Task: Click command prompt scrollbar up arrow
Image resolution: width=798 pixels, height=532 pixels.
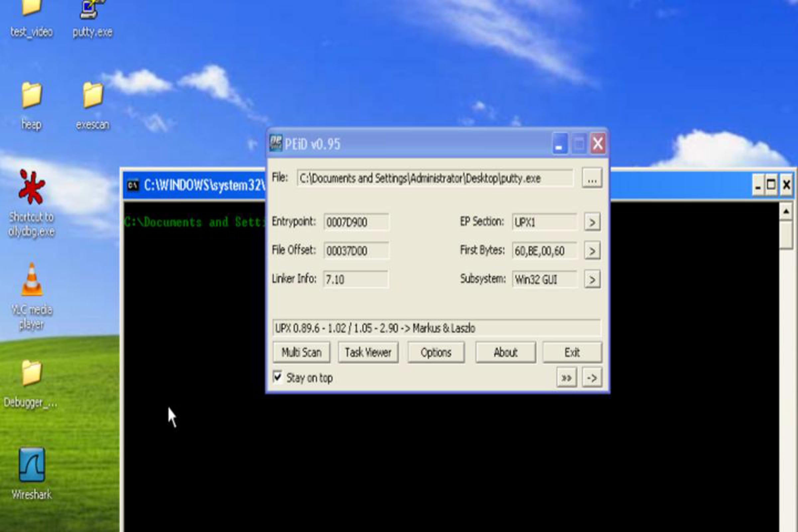Action: 786,211
